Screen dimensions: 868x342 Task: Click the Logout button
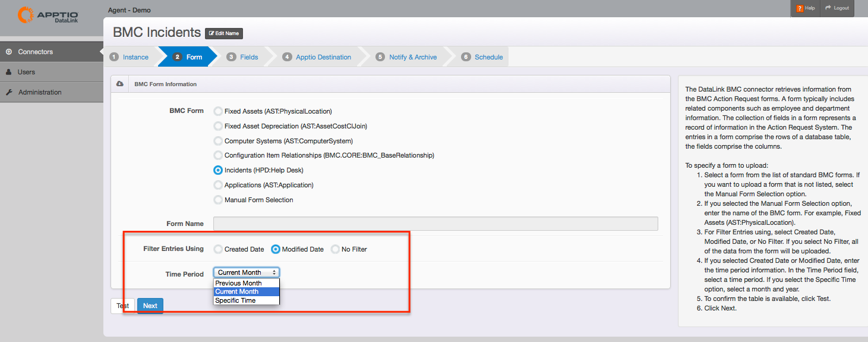[x=837, y=8]
